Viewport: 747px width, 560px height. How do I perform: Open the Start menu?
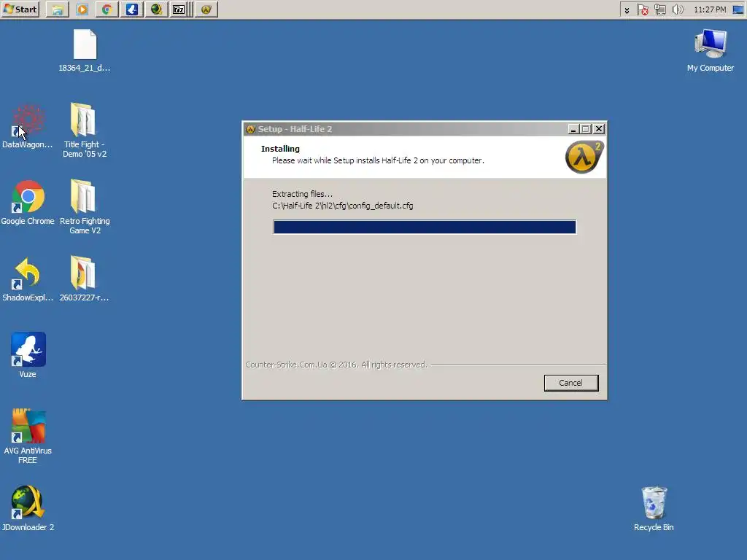[x=20, y=9]
